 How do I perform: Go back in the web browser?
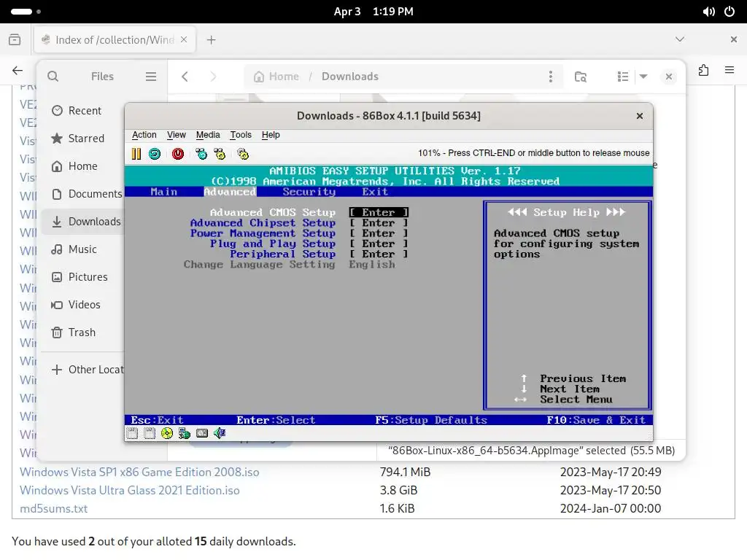pyautogui.click(x=18, y=71)
